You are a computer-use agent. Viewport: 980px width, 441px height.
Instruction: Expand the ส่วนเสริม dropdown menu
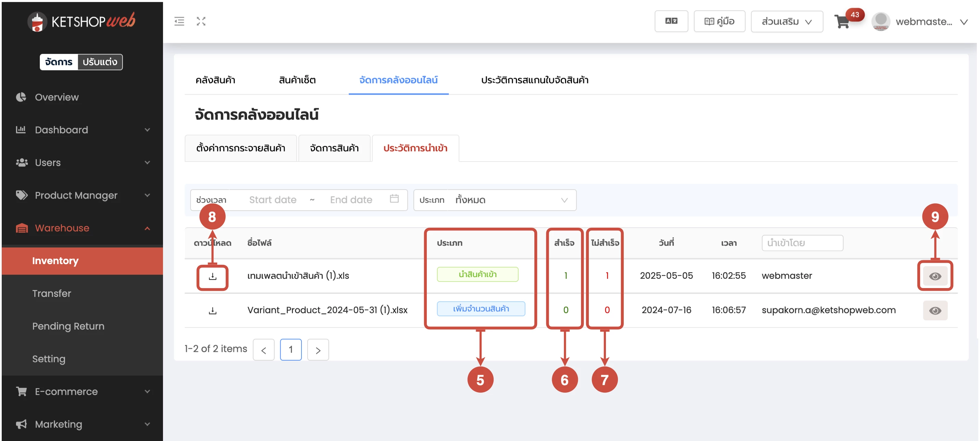pyautogui.click(x=786, y=22)
